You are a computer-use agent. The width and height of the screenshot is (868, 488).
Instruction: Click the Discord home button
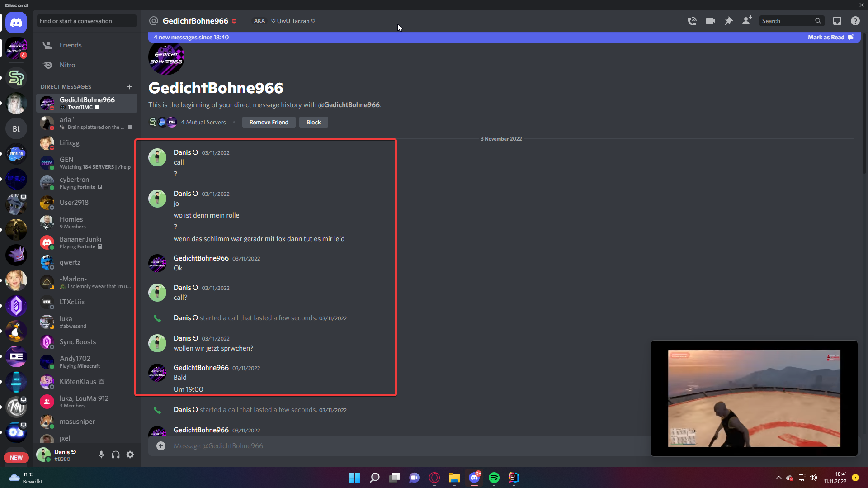pyautogui.click(x=16, y=23)
